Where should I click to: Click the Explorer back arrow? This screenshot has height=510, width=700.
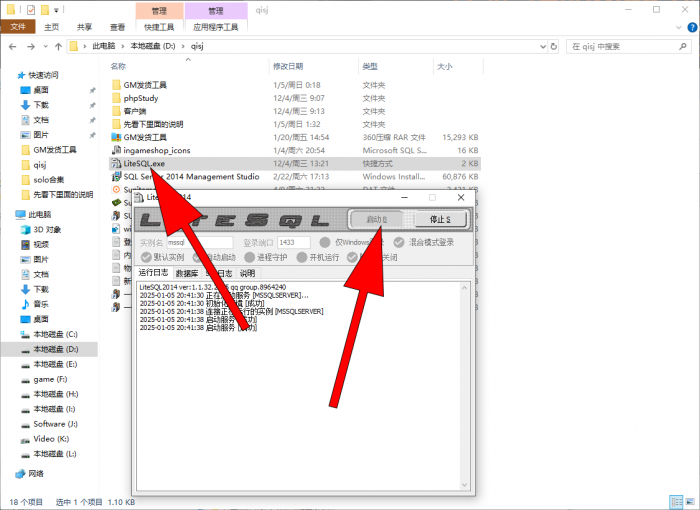[x=12, y=46]
